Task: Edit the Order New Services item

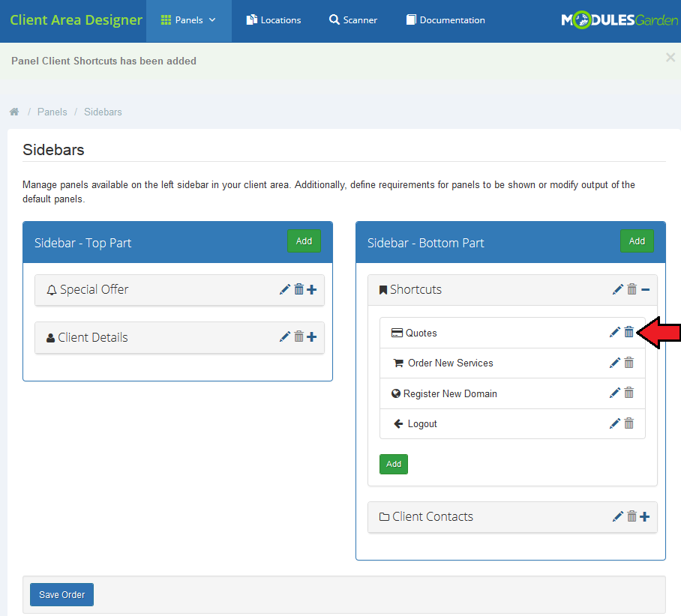Action: (x=614, y=363)
